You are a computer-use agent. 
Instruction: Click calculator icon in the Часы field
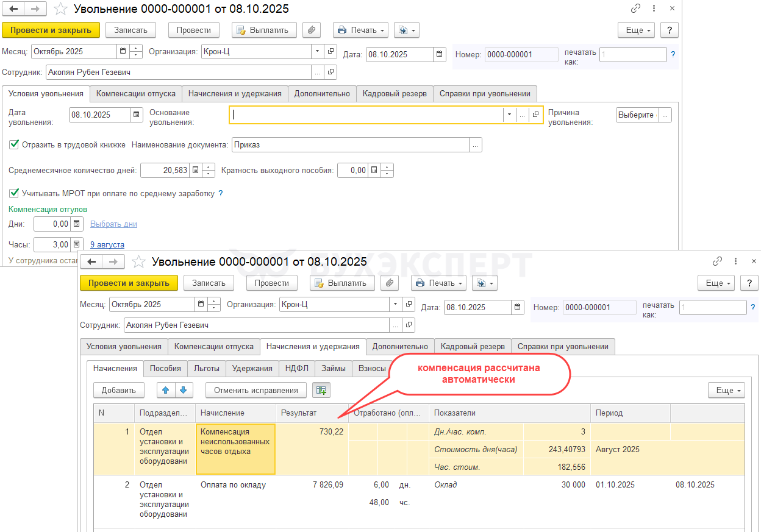pyautogui.click(x=77, y=245)
